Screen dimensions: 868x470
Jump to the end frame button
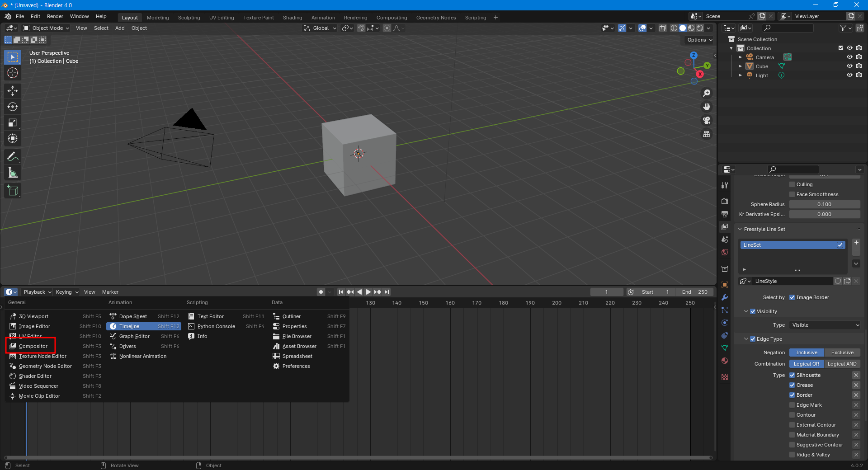tap(387, 292)
